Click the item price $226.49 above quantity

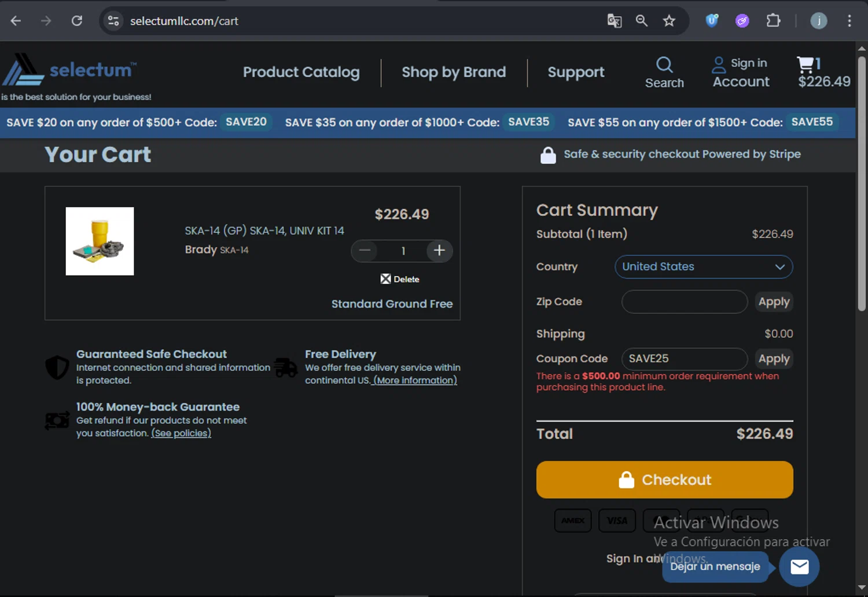pyautogui.click(x=402, y=214)
